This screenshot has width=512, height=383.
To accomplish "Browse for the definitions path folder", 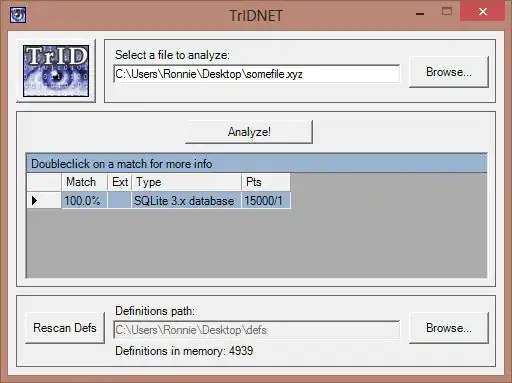I will (449, 328).
